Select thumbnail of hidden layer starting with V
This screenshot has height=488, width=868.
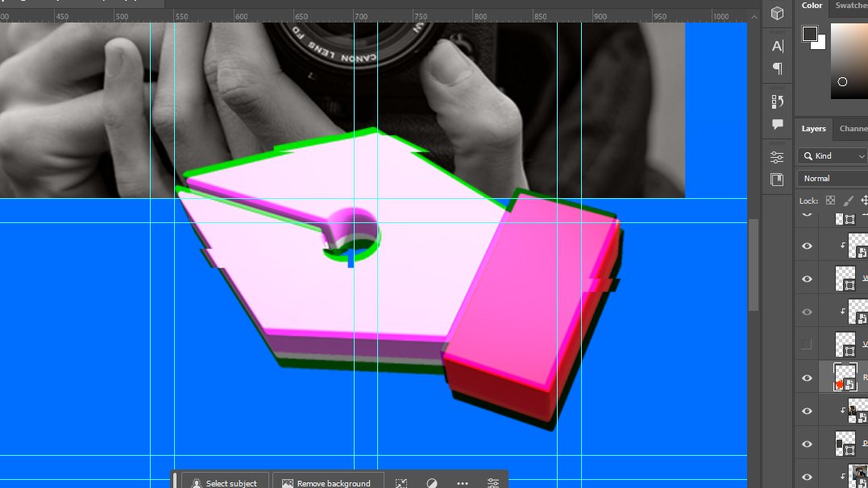click(x=845, y=344)
